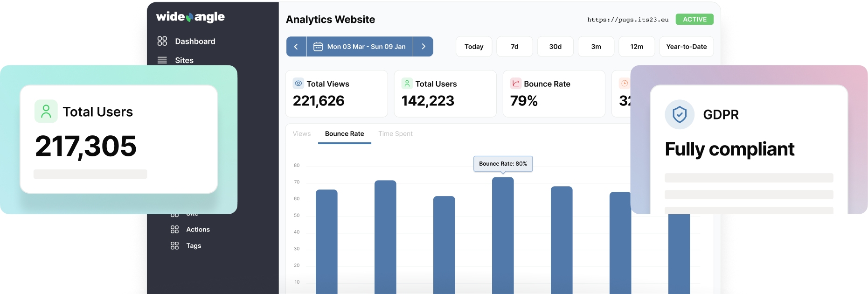The image size is (868, 294).
Task: Click the green ACTIVE status badge
Action: [x=694, y=20]
